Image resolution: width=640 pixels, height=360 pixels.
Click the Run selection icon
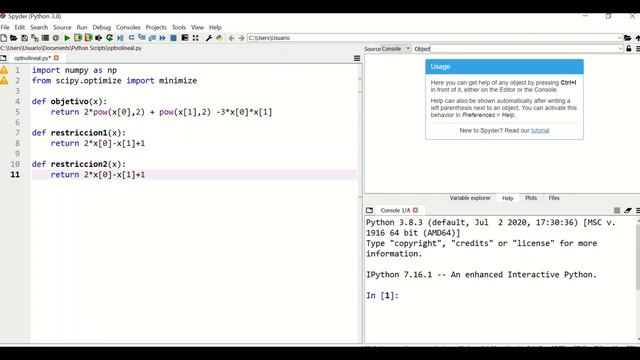coord(98,38)
